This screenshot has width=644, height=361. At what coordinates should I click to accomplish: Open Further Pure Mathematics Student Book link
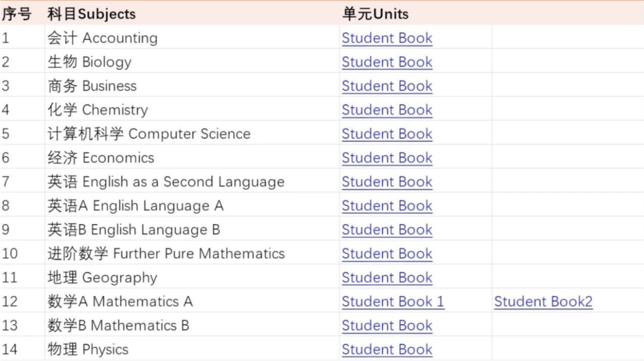pyautogui.click(x=387, y=254)
